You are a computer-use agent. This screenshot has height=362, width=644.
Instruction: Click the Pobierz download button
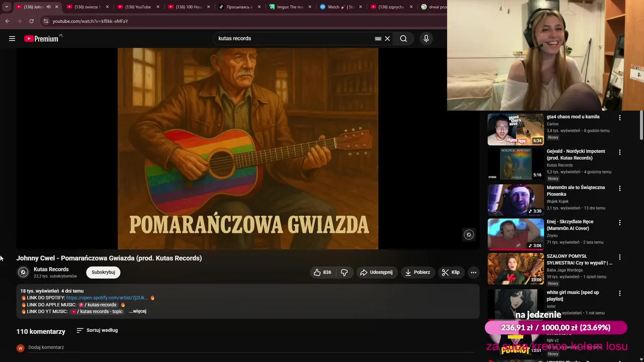pyautogui.click(x=418, y=272)
